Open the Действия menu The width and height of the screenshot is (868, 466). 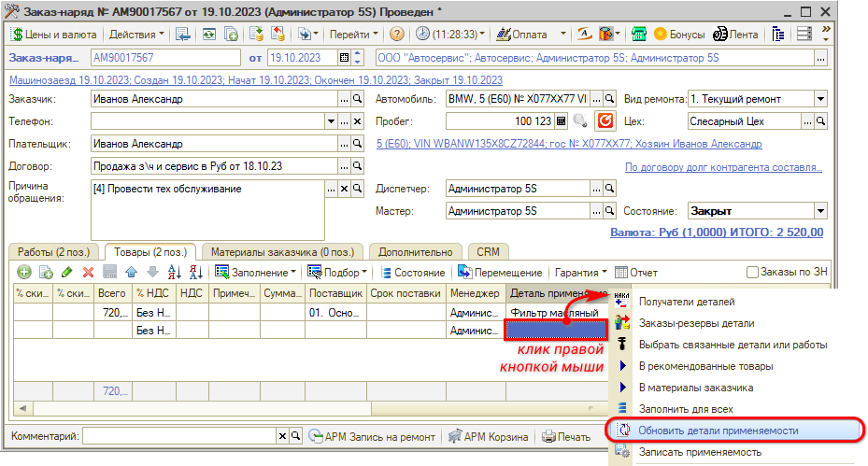click(x=136, y=35)
